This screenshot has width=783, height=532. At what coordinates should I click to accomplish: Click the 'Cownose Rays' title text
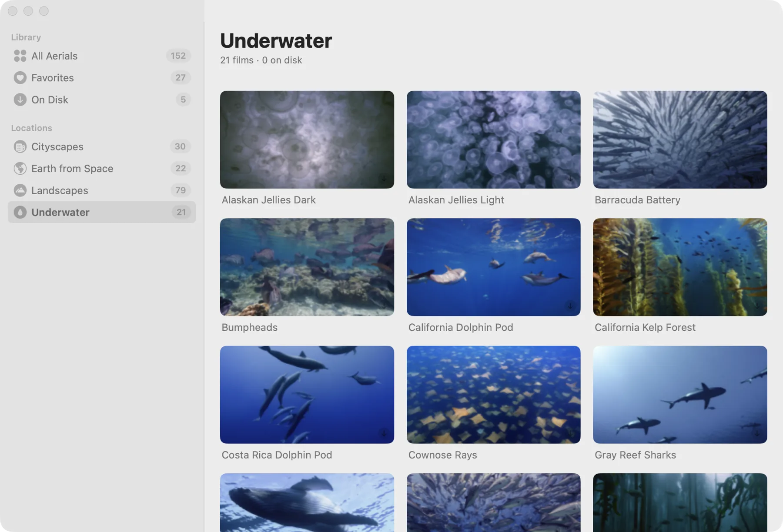pos(442,455)
